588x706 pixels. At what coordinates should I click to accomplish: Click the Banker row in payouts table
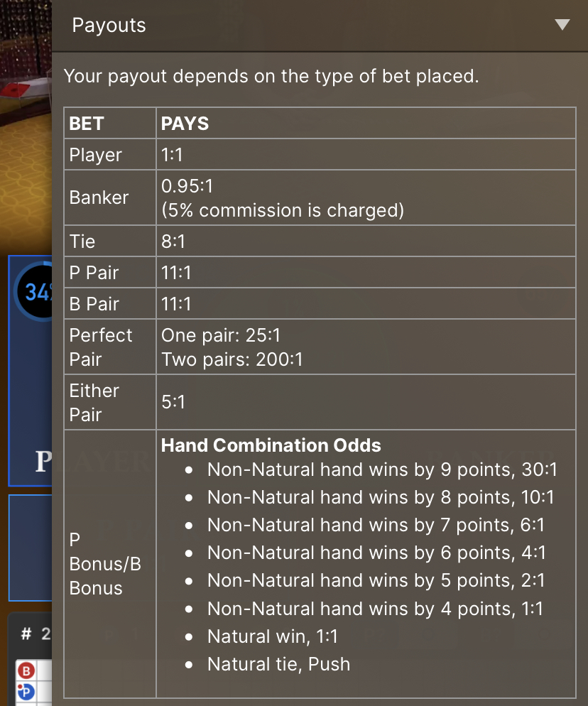click(x=320, y=197)
